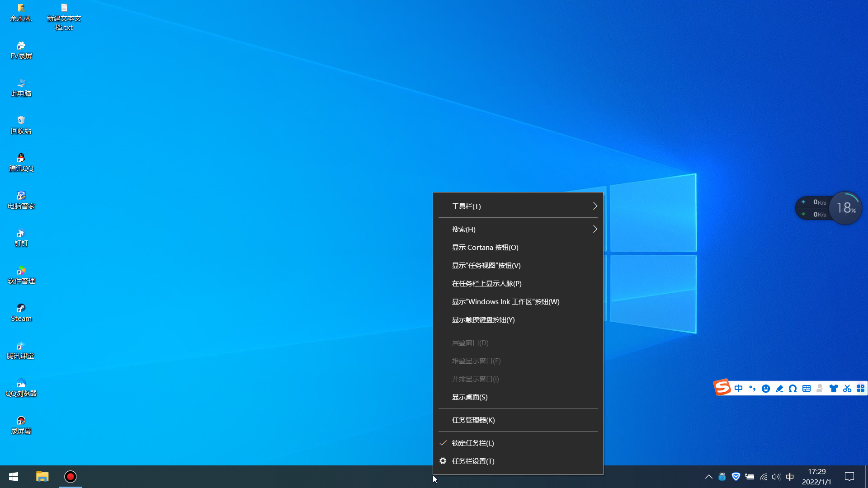Toggle 锁定任务栏(L) lock taskbar option

(x=473, y=443)
